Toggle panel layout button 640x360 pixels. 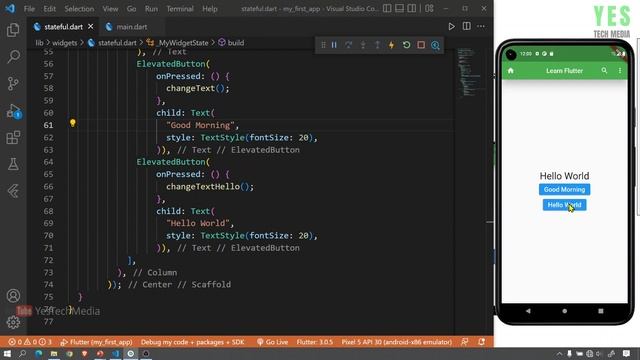click(400, 8)
